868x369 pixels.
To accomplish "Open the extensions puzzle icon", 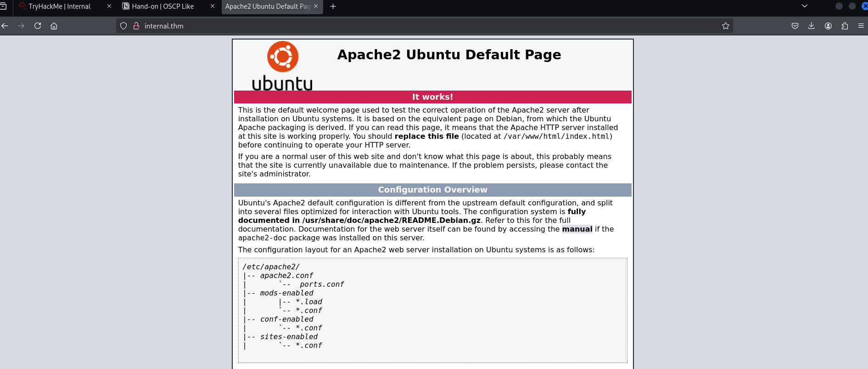I will pos(845,26).
